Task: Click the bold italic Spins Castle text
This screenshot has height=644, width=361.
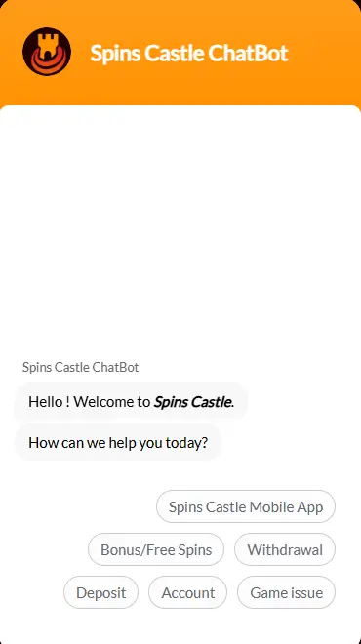Action: (192, 401)
